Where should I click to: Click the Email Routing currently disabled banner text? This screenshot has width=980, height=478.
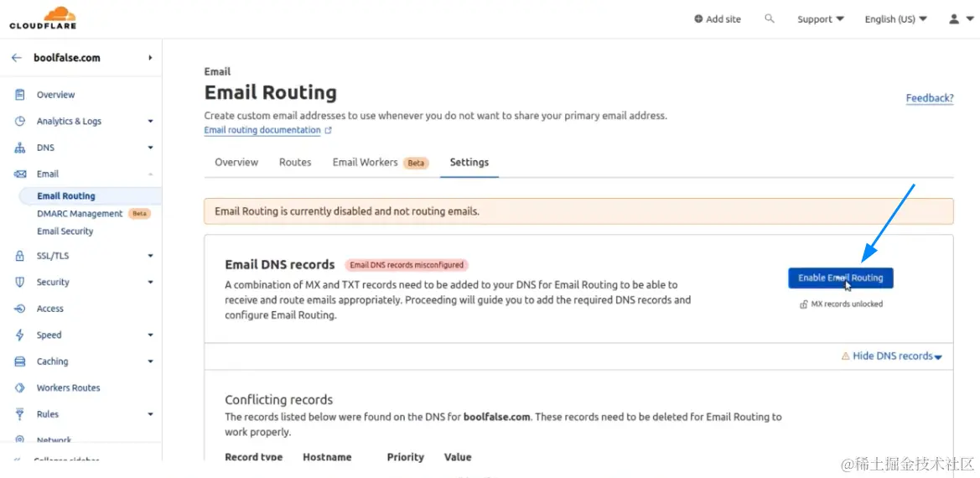coord(347,211)
